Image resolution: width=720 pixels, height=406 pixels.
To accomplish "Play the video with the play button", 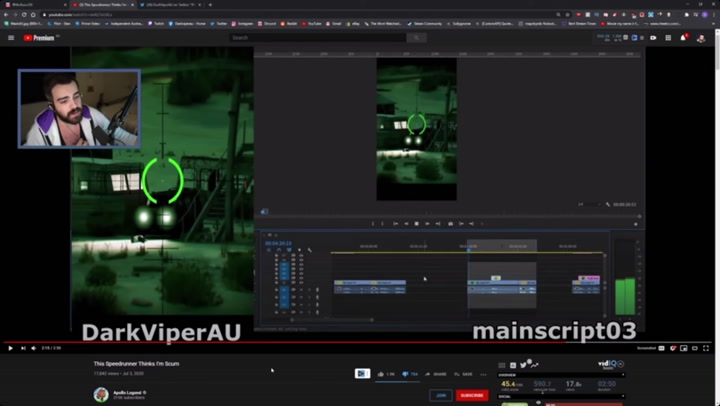I will coord(10,348).
